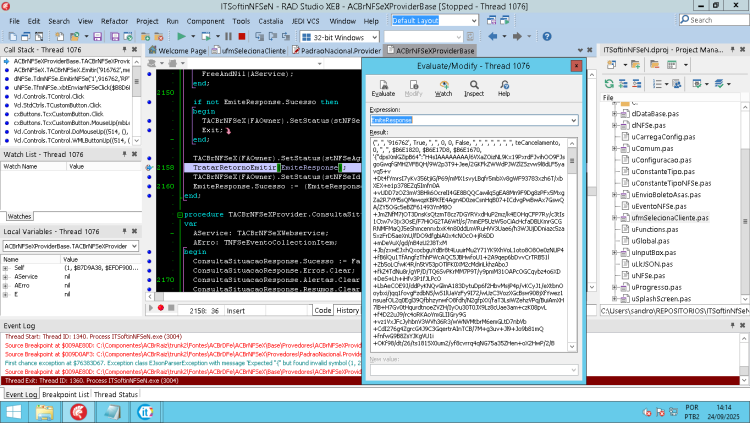This screenshot has height=423, width=750.
Task: Click the Run (green play) toolbar icon
Action: click(x=181, y=36)
